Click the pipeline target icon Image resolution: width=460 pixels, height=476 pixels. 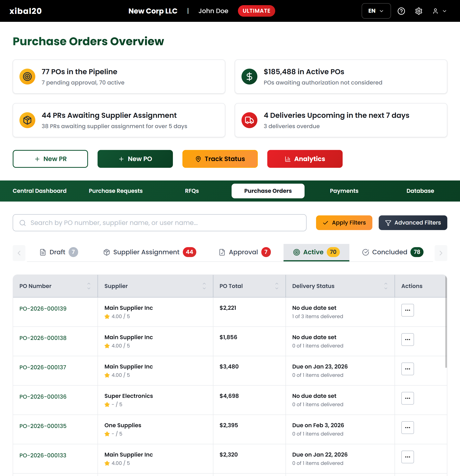tap(27, 77)
